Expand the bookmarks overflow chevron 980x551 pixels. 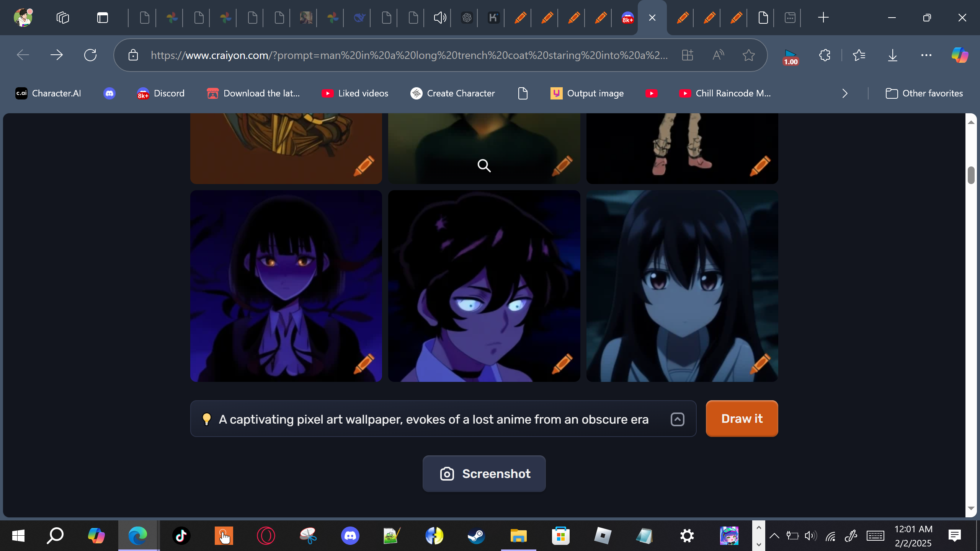(x=845, y=93)
